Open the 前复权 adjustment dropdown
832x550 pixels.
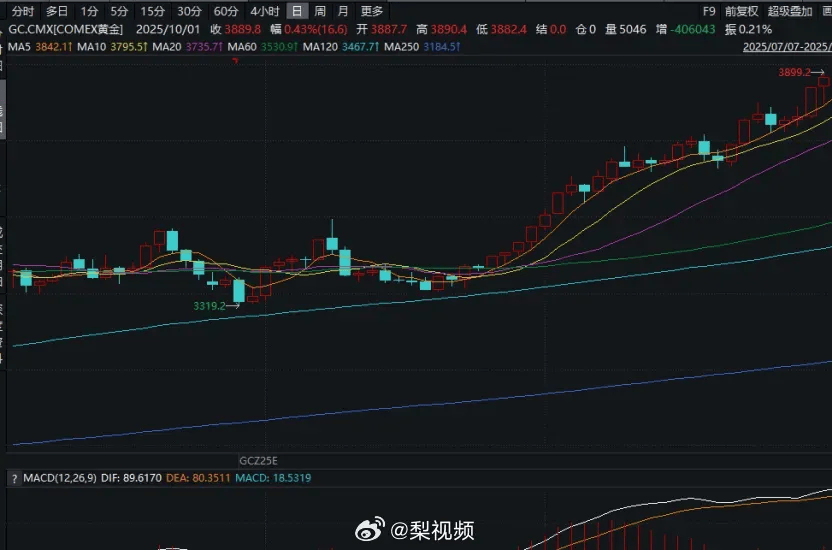tap(741, 11)
